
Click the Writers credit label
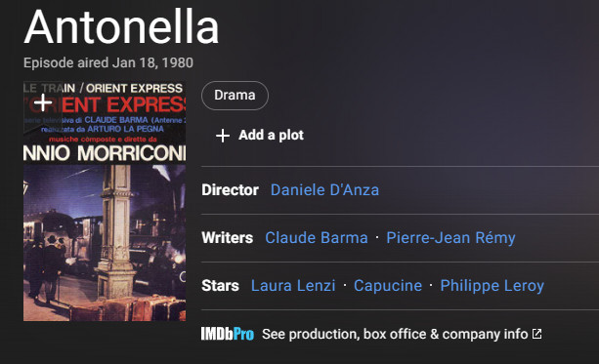(x=228, y=238)
